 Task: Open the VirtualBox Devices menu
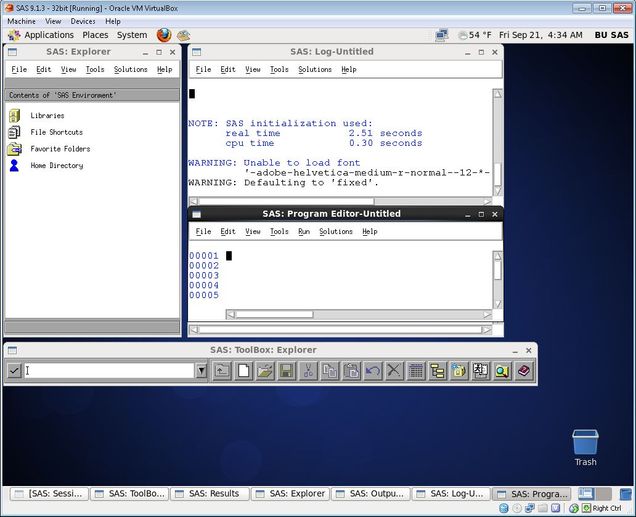coord(83,21)
